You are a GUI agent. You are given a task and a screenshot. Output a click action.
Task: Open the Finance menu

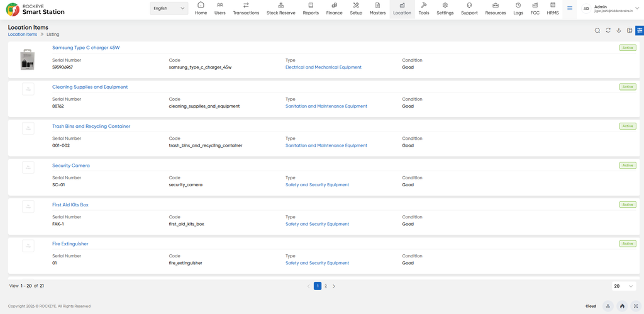(335, 9)
